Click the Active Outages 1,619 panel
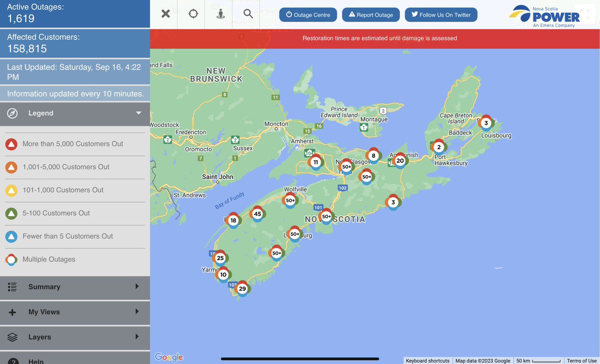This screenshot has width=600, height=364. pos(75,14)
